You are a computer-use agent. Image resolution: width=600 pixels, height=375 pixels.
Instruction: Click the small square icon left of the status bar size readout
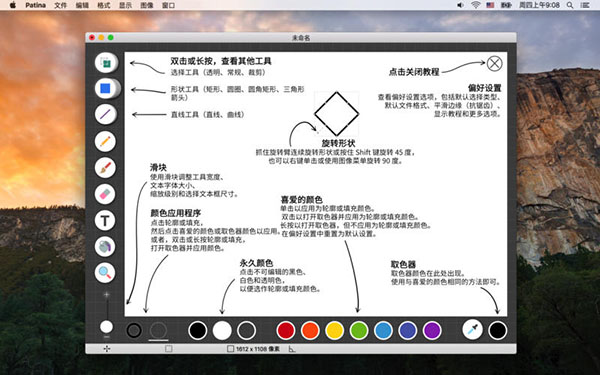click(168, 349)
